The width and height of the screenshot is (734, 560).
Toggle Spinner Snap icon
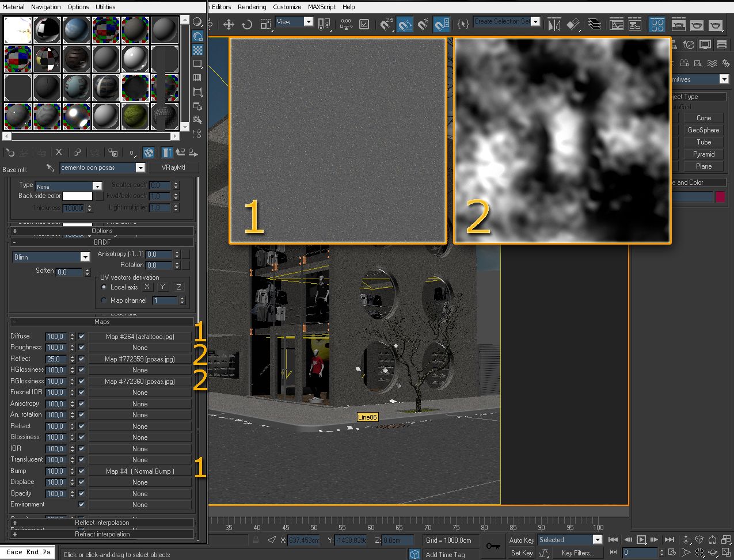(x=442, y=24)
